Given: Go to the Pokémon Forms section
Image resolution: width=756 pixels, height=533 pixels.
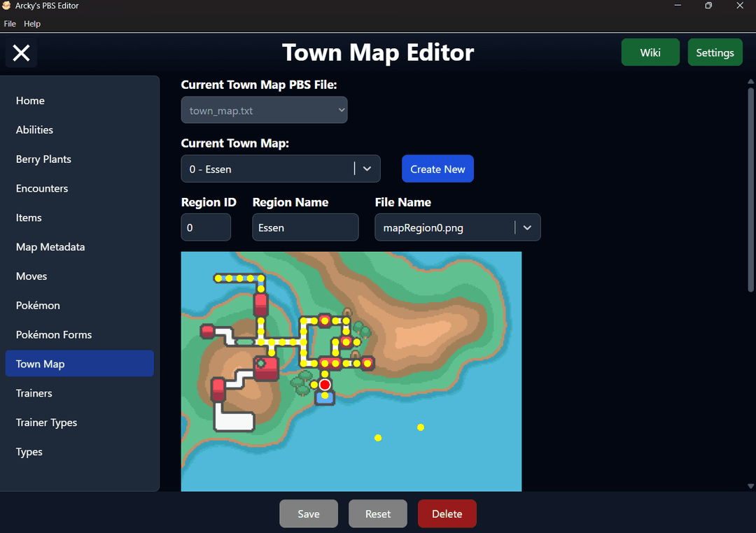Looking at the screenshot, I should pyautogui.click(x=54, y=334).
